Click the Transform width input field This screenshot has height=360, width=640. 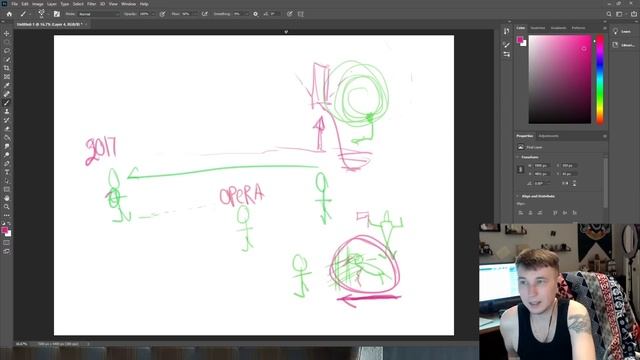(542, 166)
